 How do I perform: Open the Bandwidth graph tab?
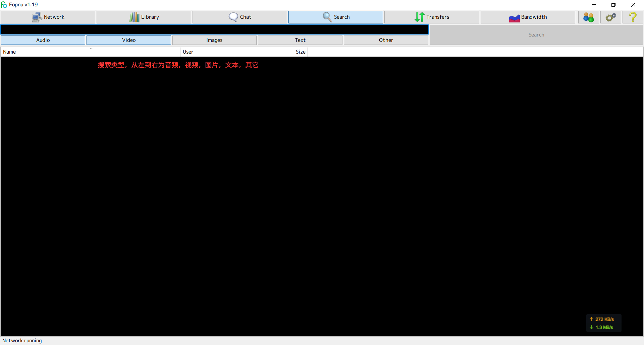pos(528,17)
